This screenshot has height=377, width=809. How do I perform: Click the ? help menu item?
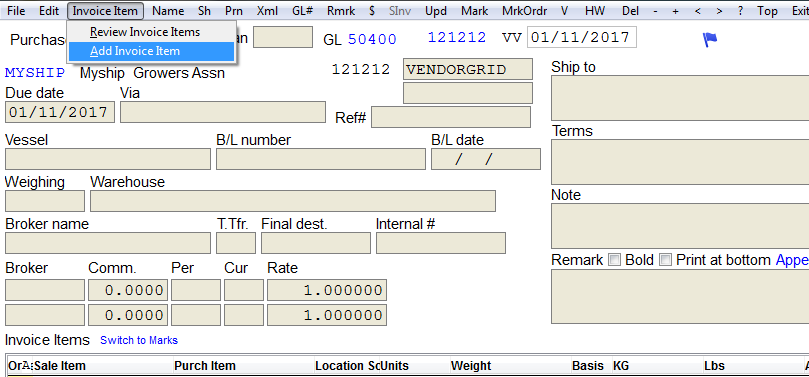point(740,11)
